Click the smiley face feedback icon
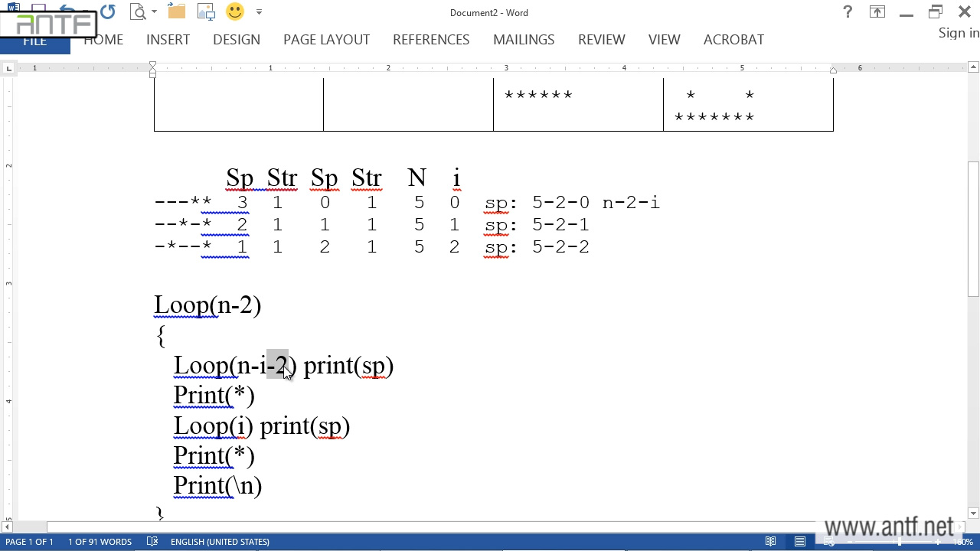This screenshot has width=980, height=551. [235, 11]
